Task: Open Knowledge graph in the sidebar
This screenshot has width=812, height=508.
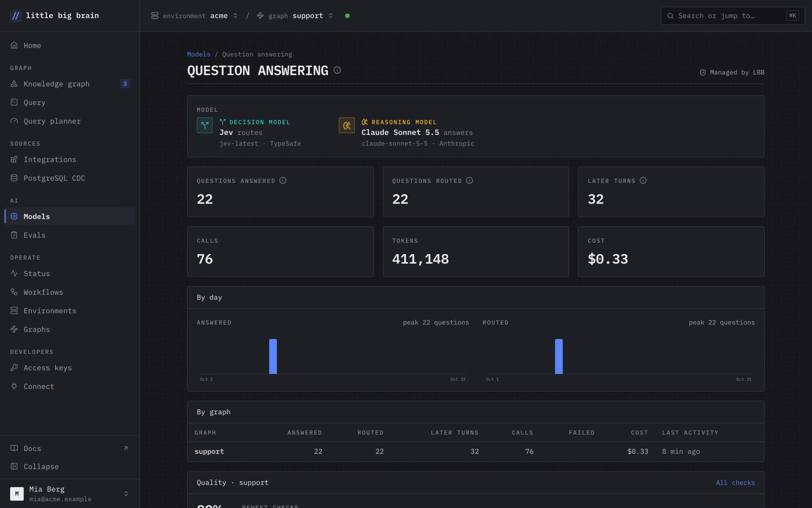Action: (x=70, y=84)
